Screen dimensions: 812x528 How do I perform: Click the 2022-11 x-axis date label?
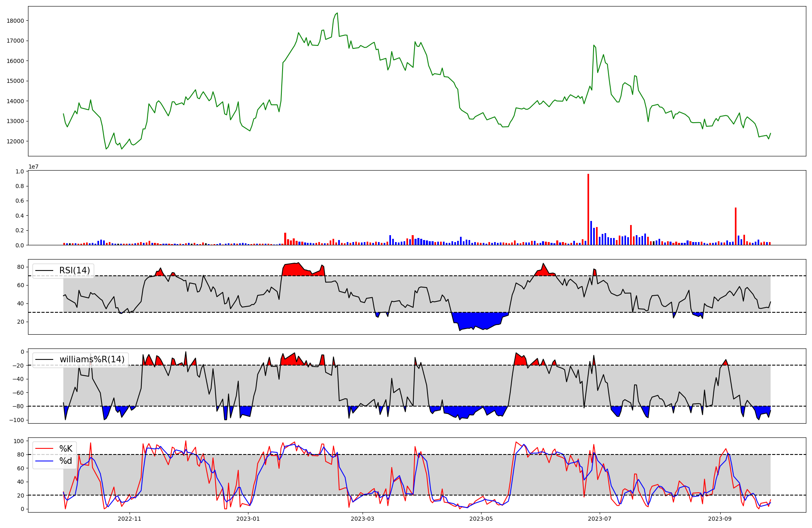point(130,519)
